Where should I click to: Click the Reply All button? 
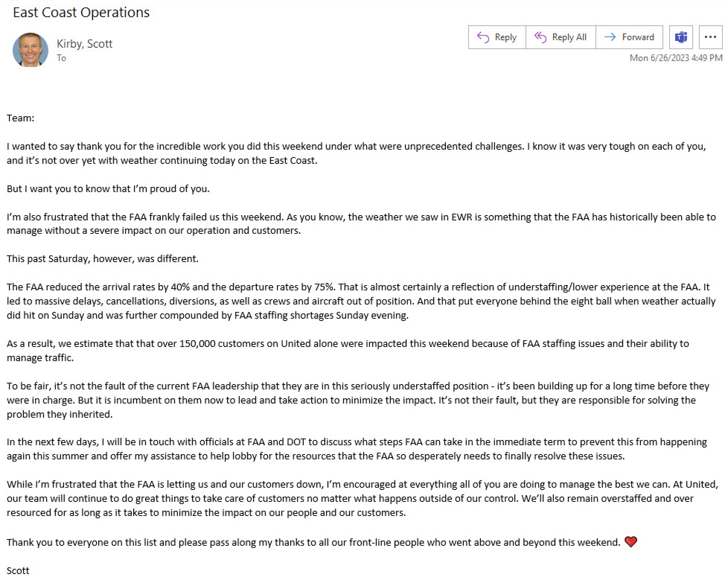click(x=561, y=37)
